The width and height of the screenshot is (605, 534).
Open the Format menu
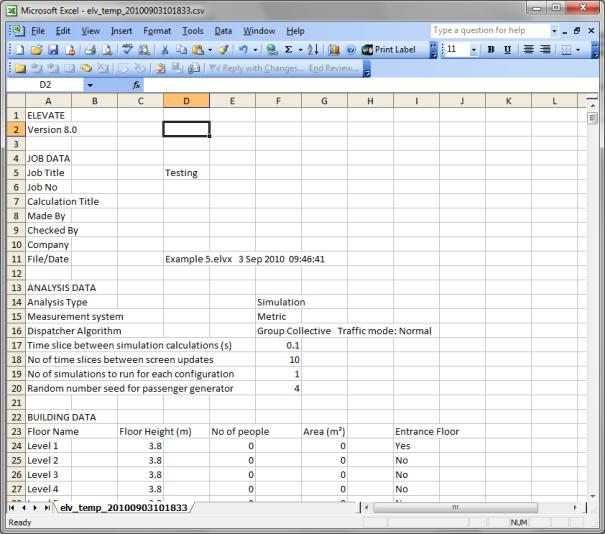(x=156, y=31)
